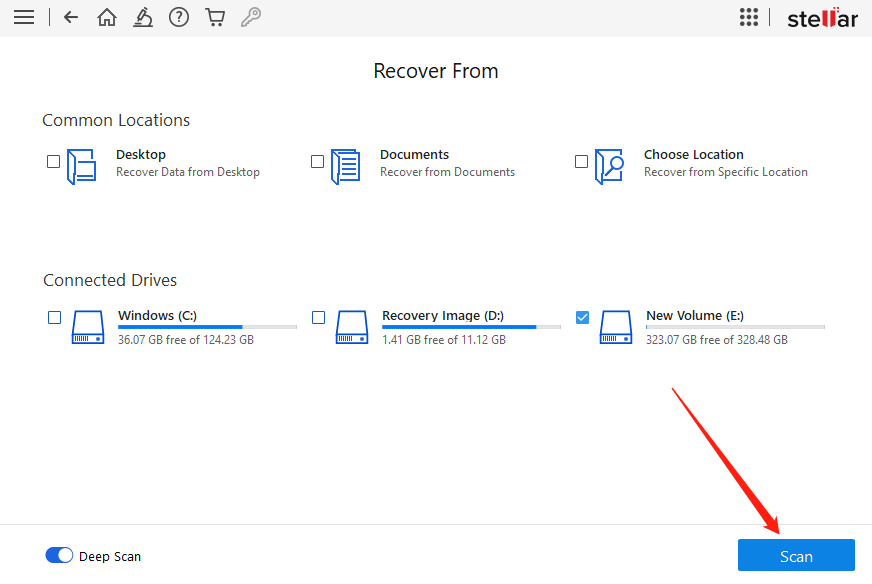This screenshot has width=872, height=584.
Task: Click the Stellar logo
Action: (822, 18)
